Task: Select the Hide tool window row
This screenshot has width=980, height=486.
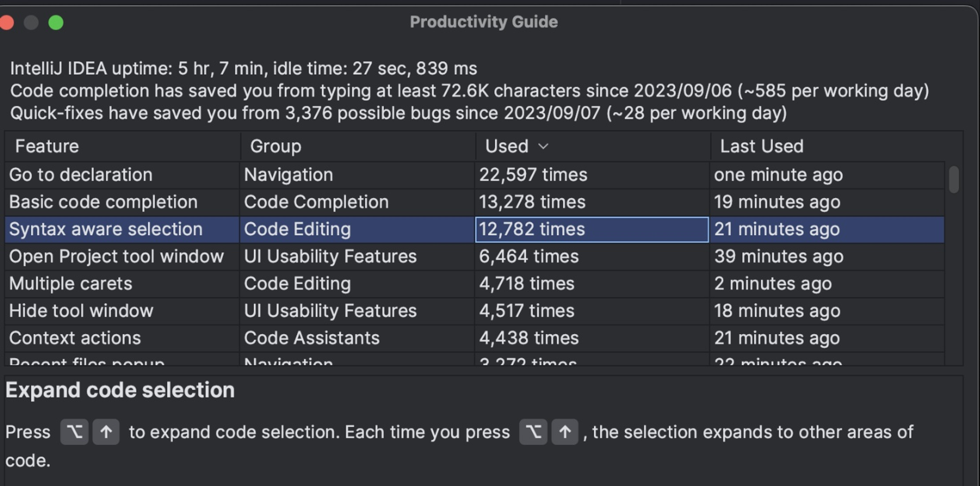Action: click(x=81, y=311)
